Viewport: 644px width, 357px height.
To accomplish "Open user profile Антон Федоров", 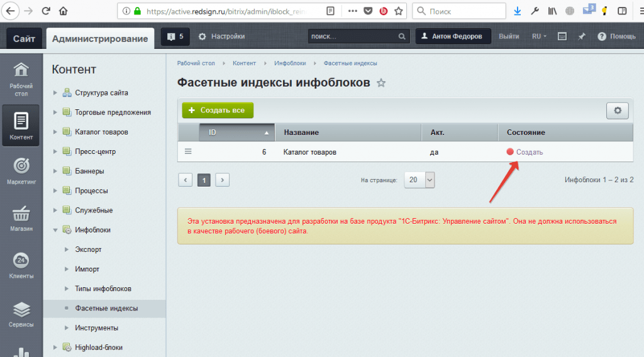I will (452, 36).
